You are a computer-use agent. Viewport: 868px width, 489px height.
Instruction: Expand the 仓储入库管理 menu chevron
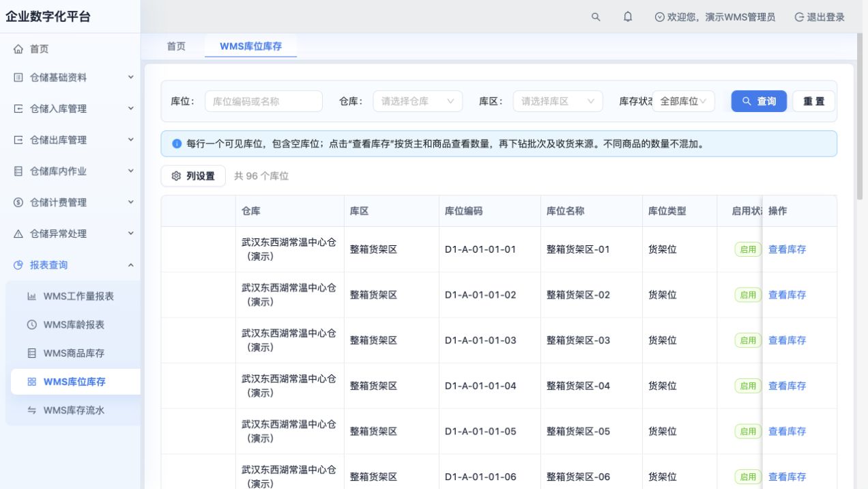[131, 108]
